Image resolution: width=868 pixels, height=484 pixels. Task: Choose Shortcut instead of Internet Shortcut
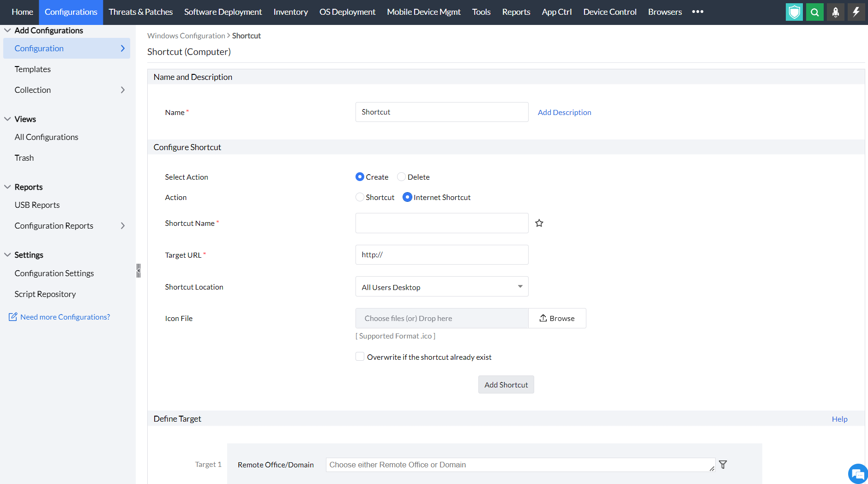(x=359, y=197)
